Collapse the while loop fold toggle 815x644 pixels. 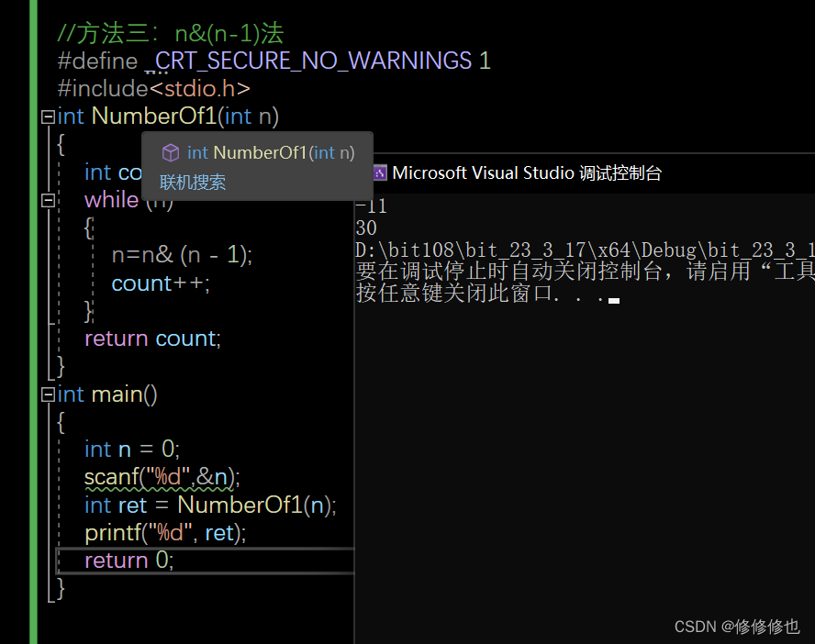[x=48, y=201]
